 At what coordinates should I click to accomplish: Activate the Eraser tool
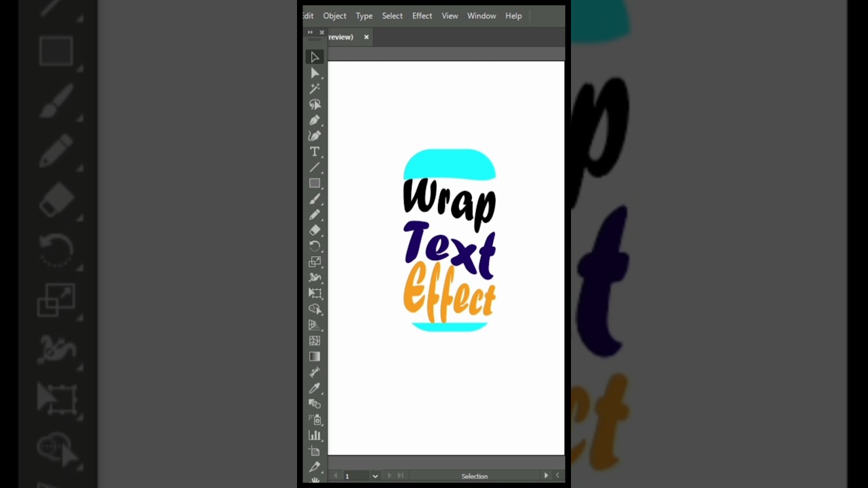click(315, 230)
